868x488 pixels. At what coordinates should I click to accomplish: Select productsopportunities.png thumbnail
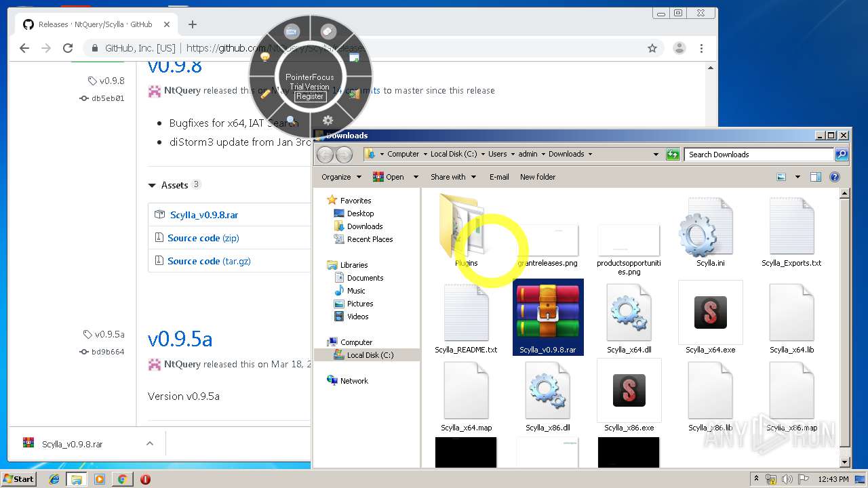pyautogui.click(x=629, y=240)
